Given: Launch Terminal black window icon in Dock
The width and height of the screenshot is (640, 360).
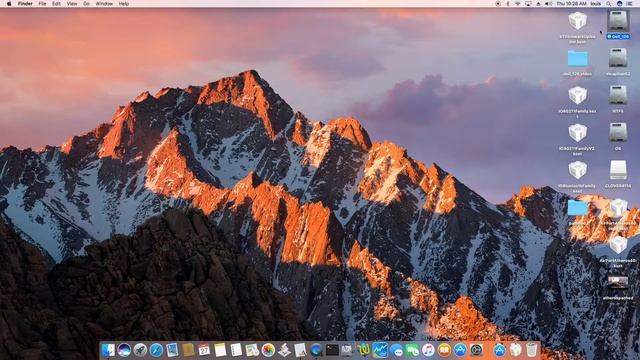Looking at the screenshot, I should click(332, 350).
